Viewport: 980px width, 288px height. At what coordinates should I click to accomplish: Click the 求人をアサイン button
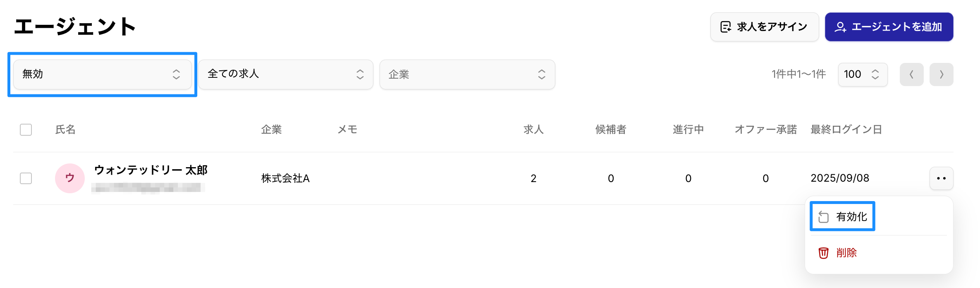(765, 26)
